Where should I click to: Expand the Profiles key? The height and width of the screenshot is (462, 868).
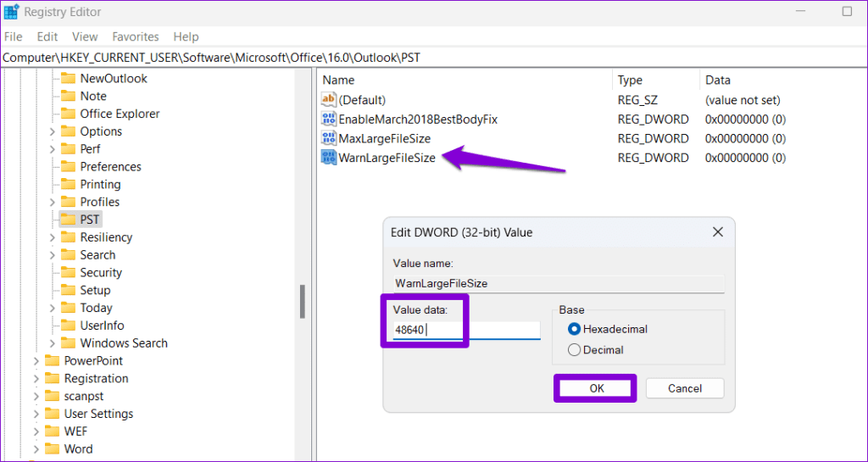tap(52, 203)
